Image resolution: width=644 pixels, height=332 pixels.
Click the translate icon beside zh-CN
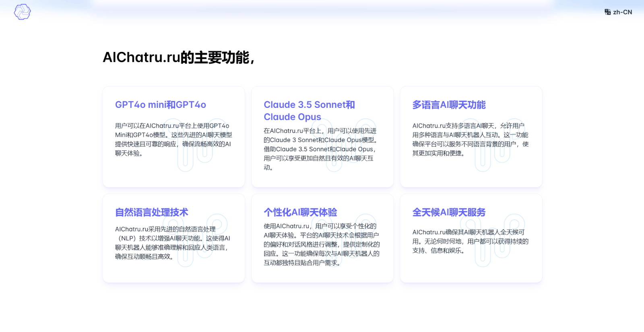click(607, 12)
